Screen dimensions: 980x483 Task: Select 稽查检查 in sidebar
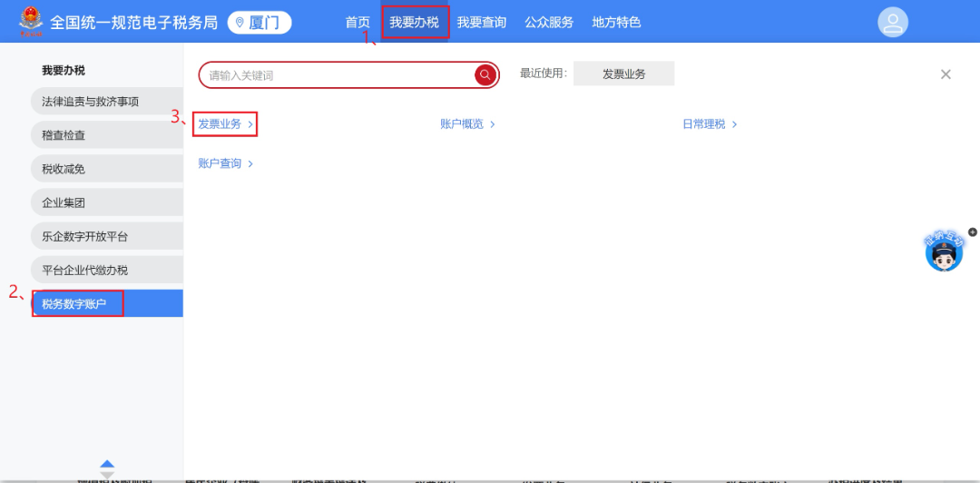pyautogui.click(x=107, y=135)
